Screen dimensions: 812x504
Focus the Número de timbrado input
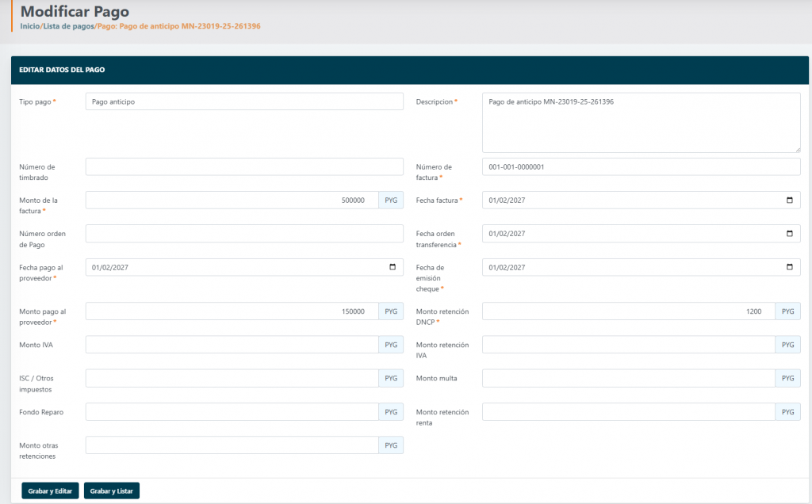[244, 166]
